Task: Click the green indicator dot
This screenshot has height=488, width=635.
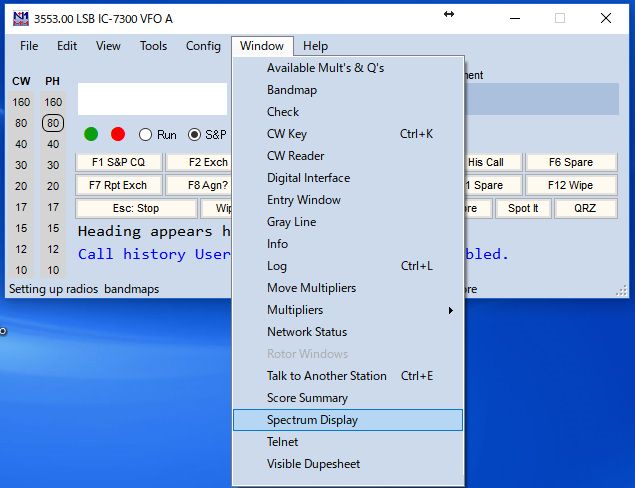Action: [91, 134]
